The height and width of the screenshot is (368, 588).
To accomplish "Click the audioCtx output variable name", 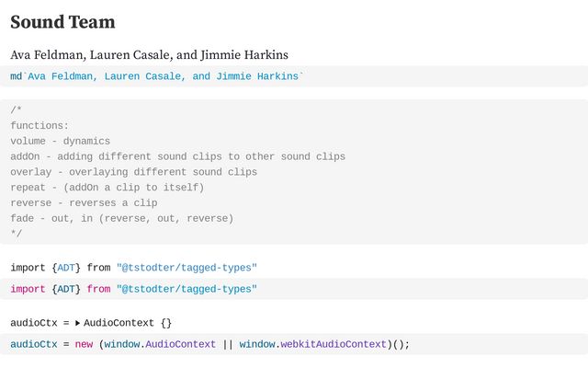I will [33, 323].
